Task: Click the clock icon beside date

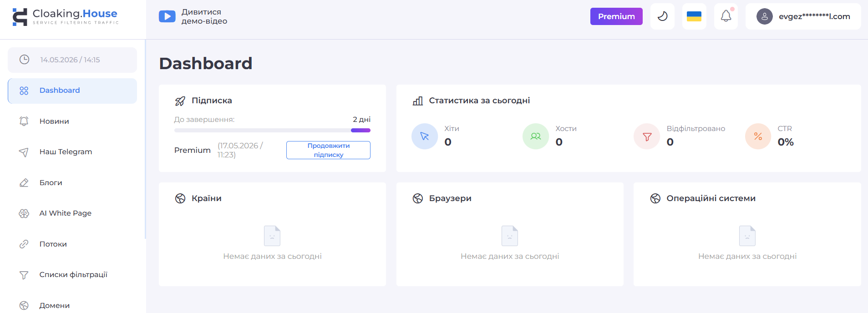Action: (x=25, y=60)
